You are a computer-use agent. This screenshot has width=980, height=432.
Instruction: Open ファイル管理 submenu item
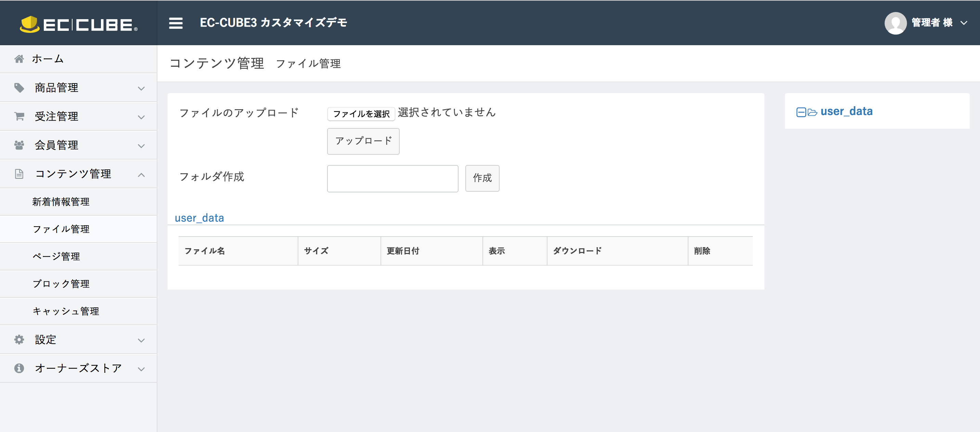pyautogui.click(x=78, y=229)
